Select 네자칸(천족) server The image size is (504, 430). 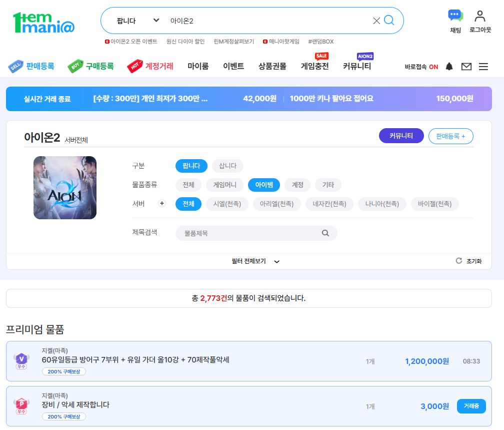329,204
